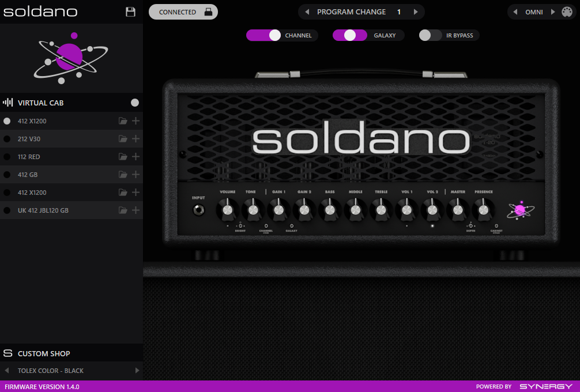Image resolution: width=580 pixels, height=392 pixels.
Task: Adjust the MASTER knob on the amp
Action: click(458, 210)
